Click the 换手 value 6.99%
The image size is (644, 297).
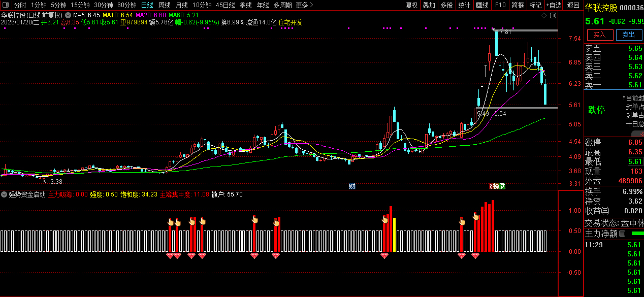coord(632,191)
